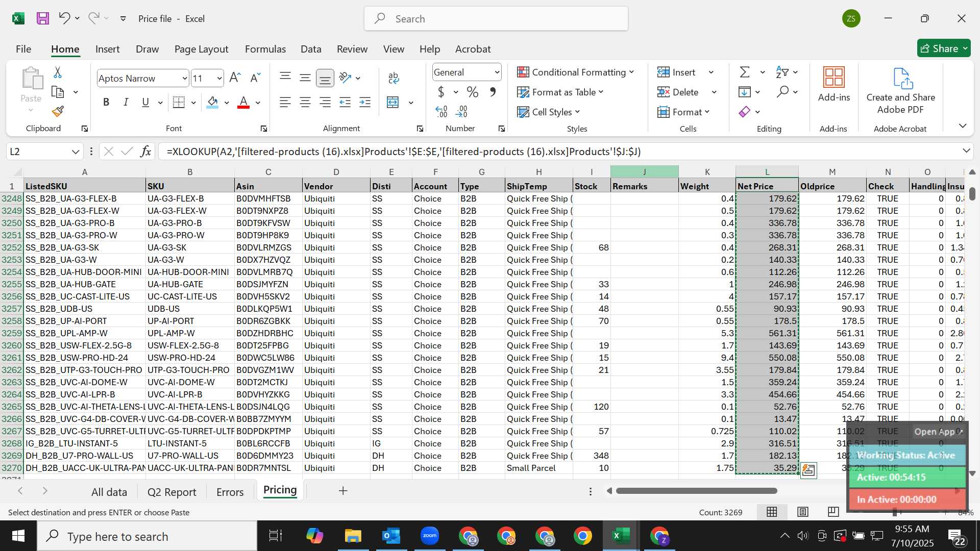Toggle Top Align alignment
Viewport: 980px width, 551px height.
pos(285,78)
